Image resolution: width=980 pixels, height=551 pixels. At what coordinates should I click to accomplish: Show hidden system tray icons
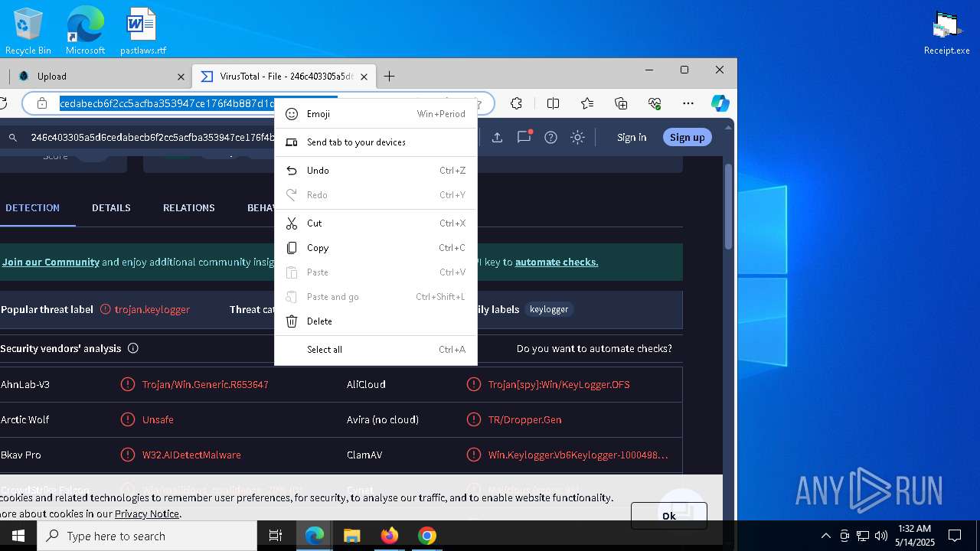pos(825,536)
